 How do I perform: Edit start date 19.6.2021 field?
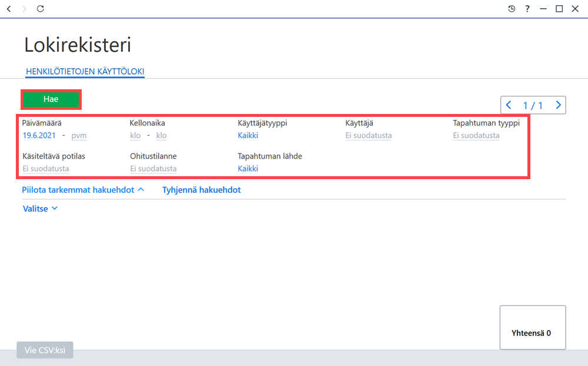point(39,135)
